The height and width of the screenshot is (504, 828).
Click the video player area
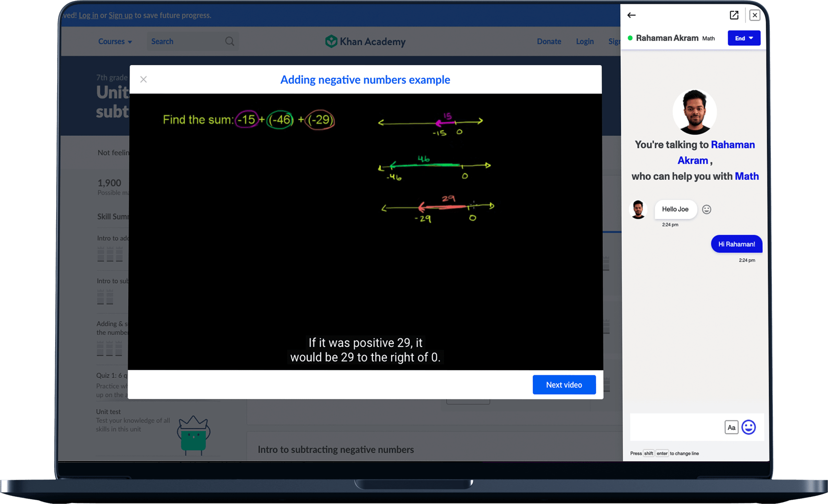click(x=365, y=231)
